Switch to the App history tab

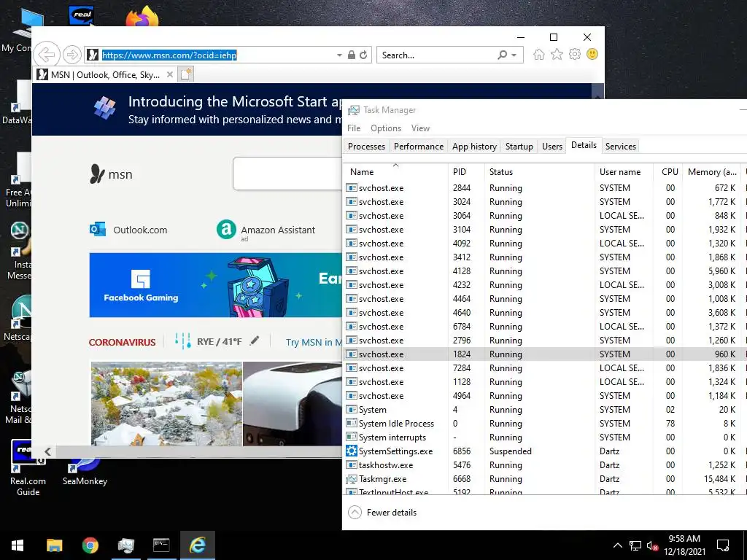tap(474, 146)
